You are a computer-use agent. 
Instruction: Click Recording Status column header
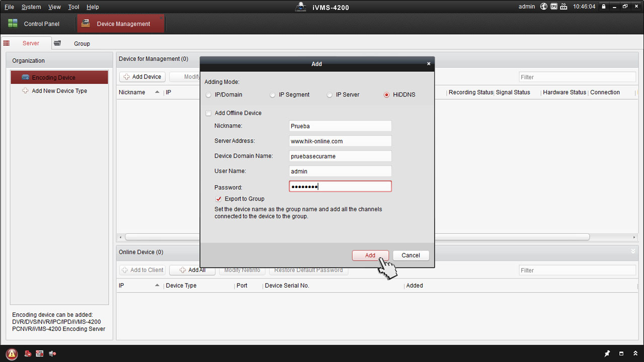coord(470,93)
